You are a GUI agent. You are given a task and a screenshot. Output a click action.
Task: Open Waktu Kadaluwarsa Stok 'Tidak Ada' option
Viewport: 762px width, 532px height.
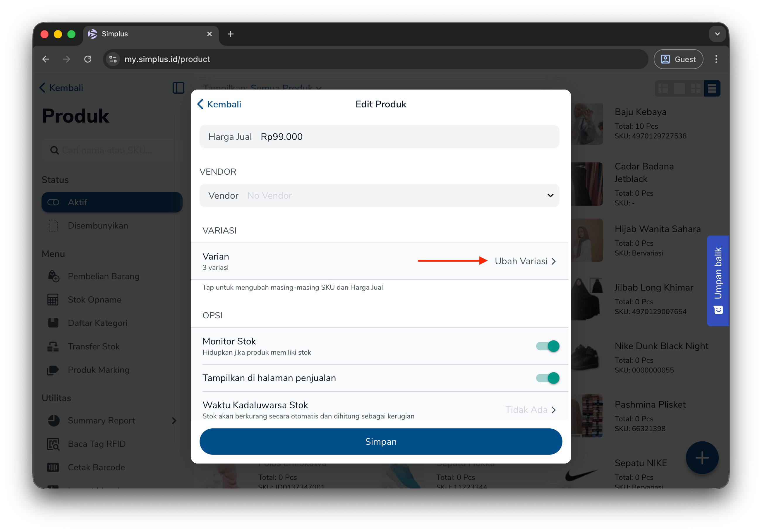[531, 410]
